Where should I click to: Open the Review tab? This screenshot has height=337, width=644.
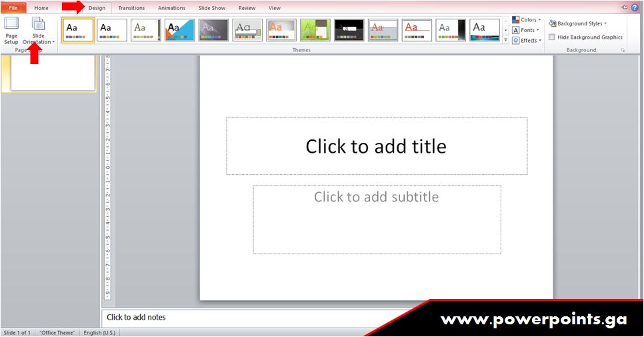pyautogui.click(x=247, y=8)
